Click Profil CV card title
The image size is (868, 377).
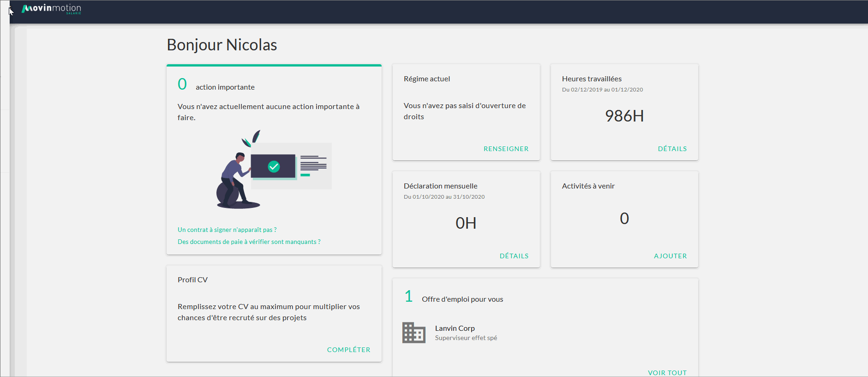pos(192,280)
